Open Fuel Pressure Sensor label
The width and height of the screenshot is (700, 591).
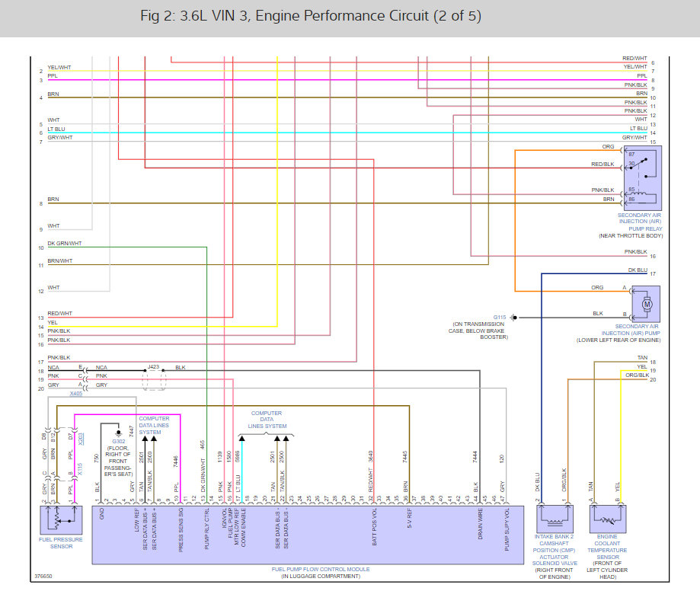61,543
